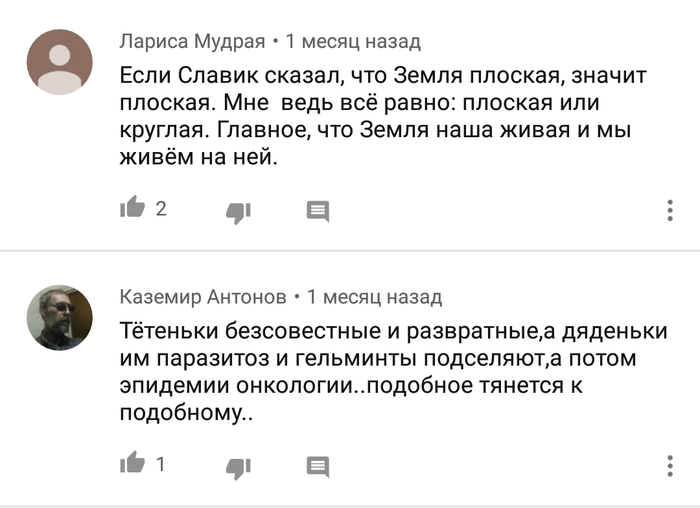Open more options for Каземир Антонов's comment
This screenshot has width=700, height=508.
670,466
